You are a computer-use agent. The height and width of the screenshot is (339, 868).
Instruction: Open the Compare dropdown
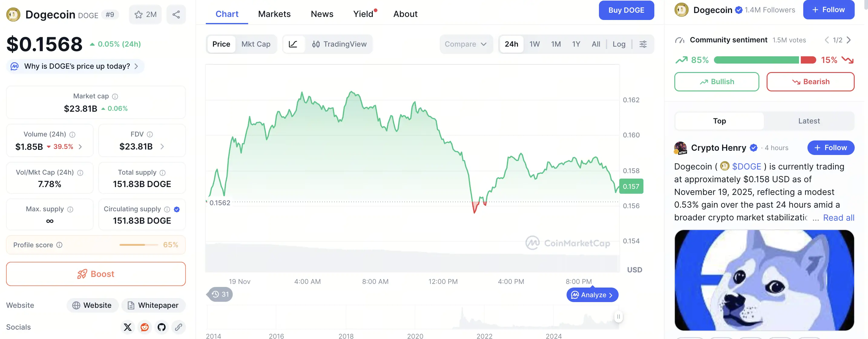466,44
